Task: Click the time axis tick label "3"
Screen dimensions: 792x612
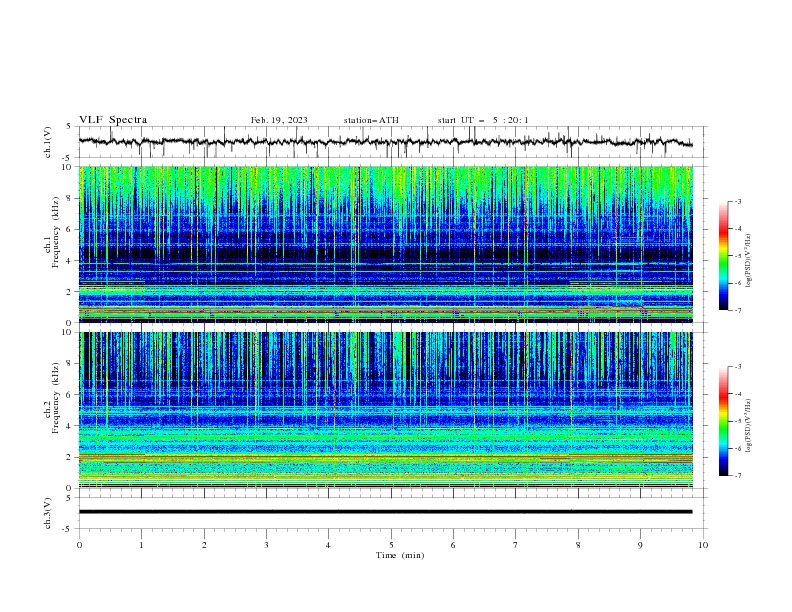Action: (266, 545)
